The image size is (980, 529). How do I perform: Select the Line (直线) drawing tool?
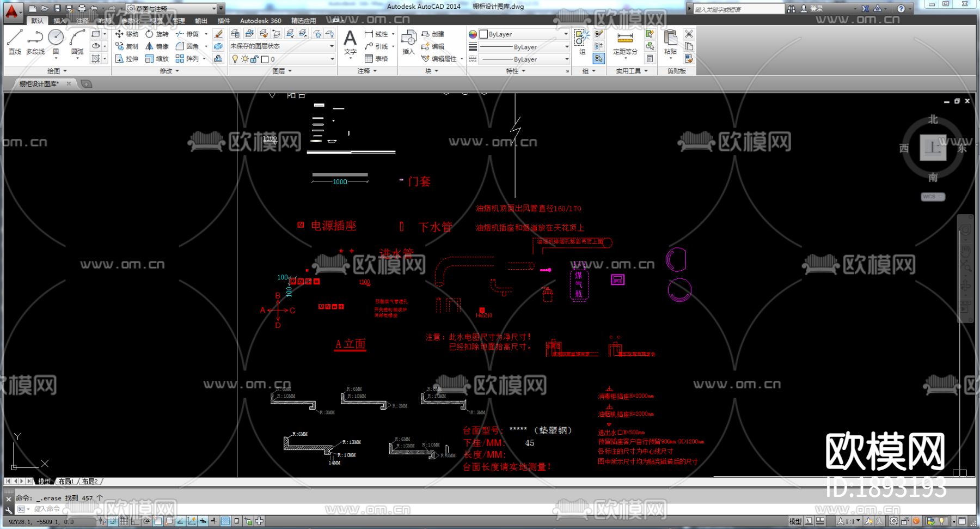(15, 41)
